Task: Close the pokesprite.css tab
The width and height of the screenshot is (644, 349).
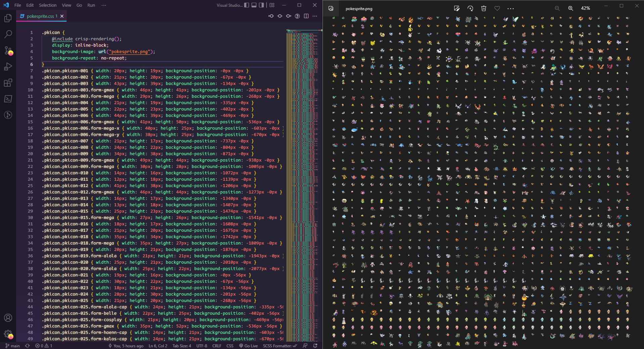Action: (x=62, y=16)
